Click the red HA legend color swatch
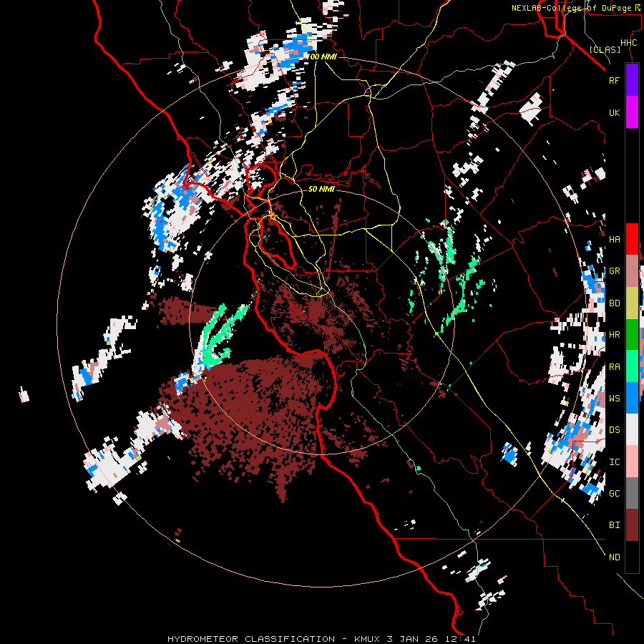The width and height of the screenshot is (644, 644). click(632, 239)
